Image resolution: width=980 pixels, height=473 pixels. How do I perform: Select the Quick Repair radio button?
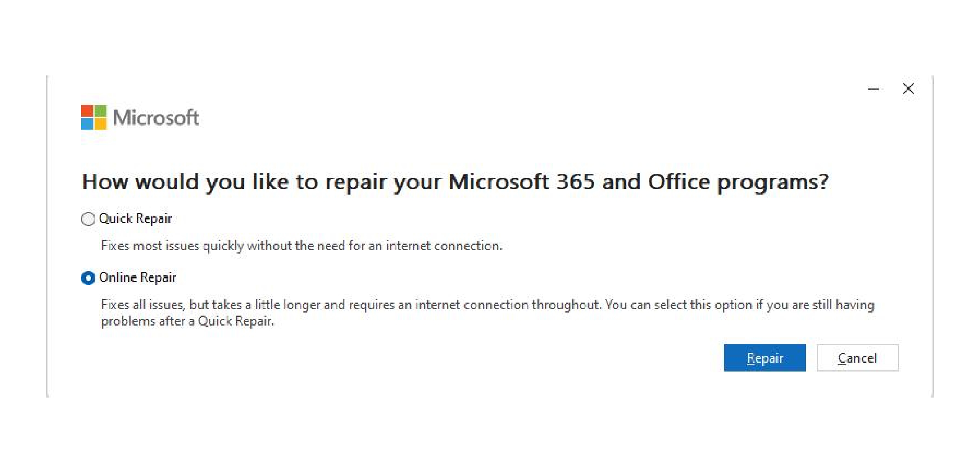click(88, 219)
